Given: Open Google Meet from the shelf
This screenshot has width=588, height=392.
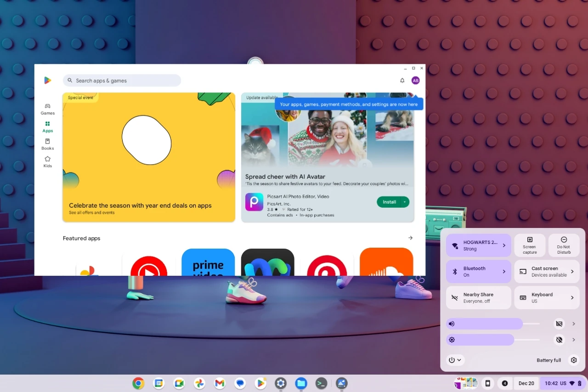Looking at the screenshot, I should (179, 383).
